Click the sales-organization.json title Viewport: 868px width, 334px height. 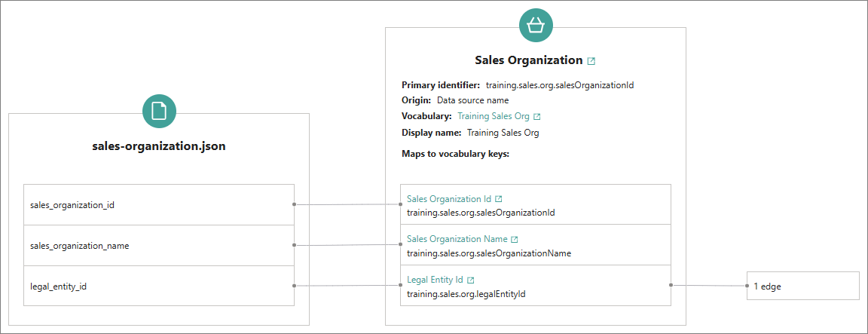click(x=159, y=147)
